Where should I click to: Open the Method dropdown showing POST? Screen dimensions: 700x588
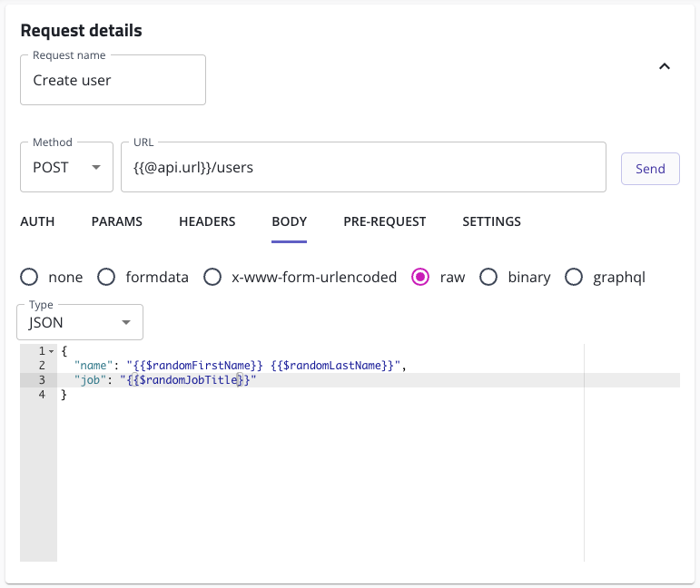click(x=65, y=168)
